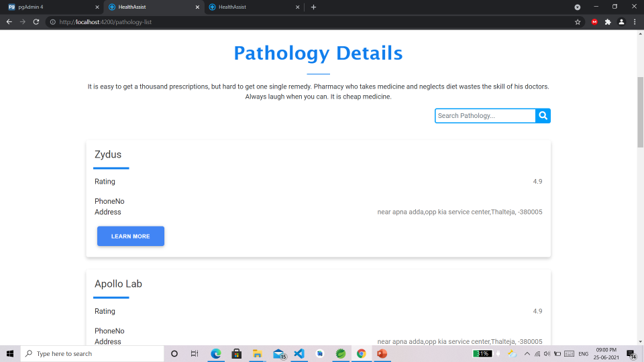Close the active HealthAssist tab

[197, 7]
